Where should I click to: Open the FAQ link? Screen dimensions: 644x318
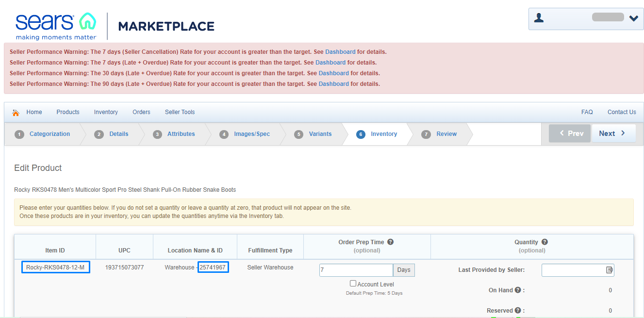click(x=587, y=112)
